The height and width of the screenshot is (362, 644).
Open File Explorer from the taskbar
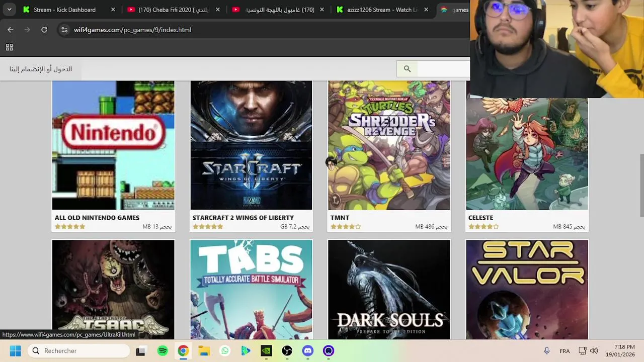(x=204, y=351)
